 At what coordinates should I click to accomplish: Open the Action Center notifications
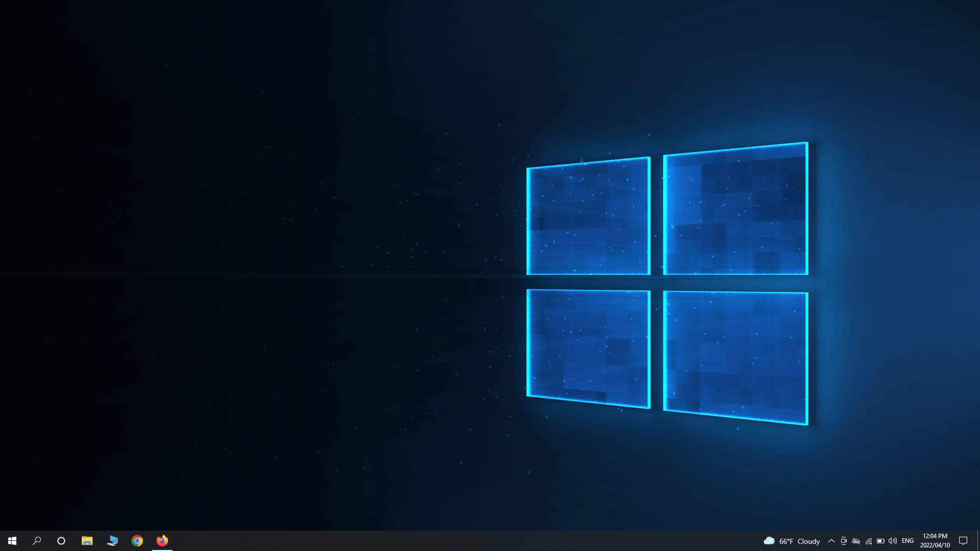coord(964,541)
